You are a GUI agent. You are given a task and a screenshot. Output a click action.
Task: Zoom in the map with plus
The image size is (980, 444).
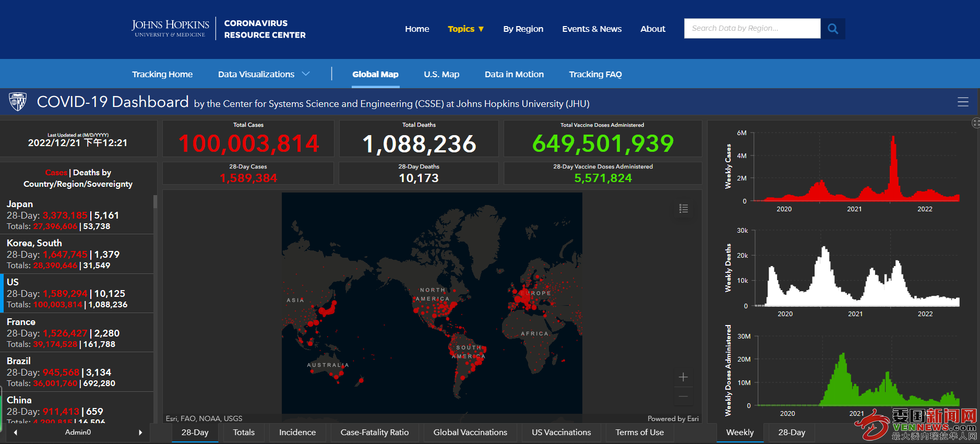click(683, 377)
